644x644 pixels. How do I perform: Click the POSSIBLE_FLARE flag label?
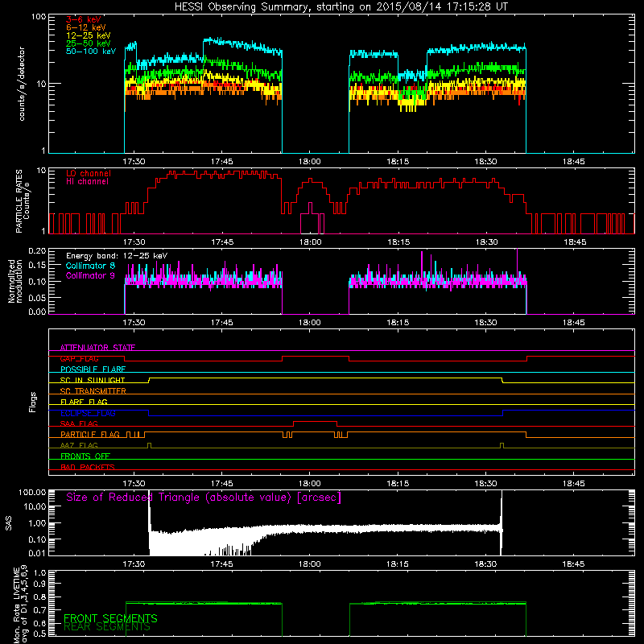(x=93, y=369)
